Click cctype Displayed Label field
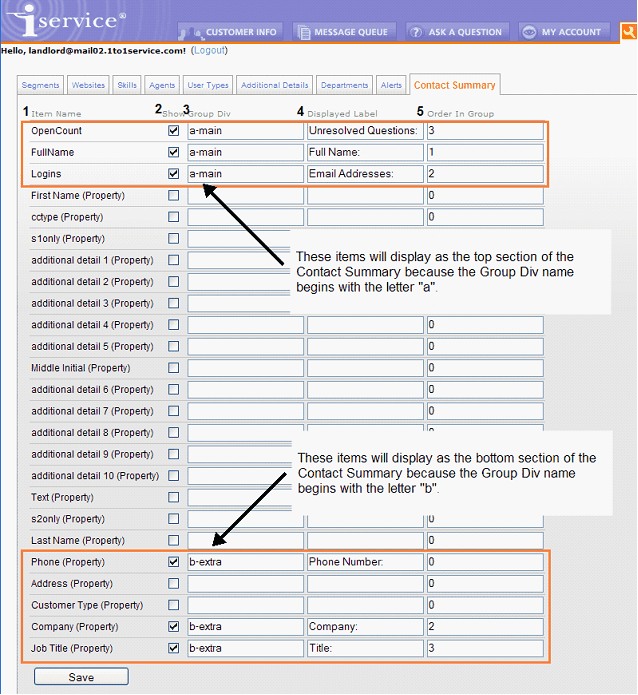Image resolution: width=638 pixels, height=695 pixels. [365, 217]
